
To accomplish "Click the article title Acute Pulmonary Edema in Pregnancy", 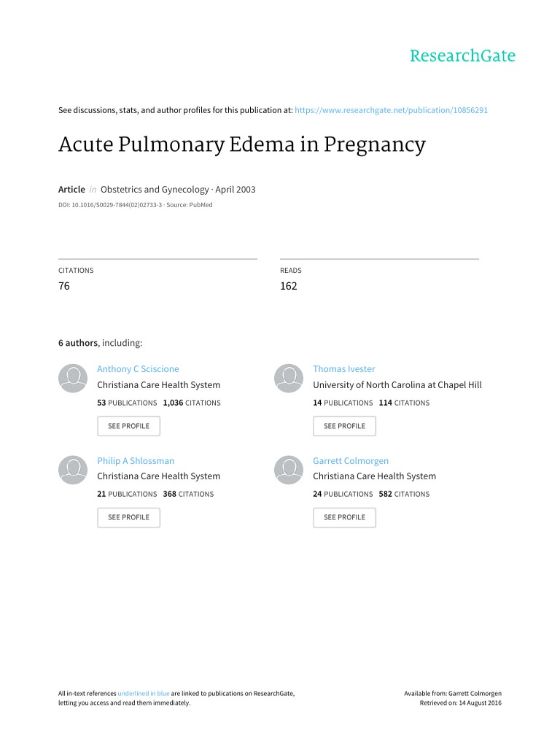I will point(241,144).
